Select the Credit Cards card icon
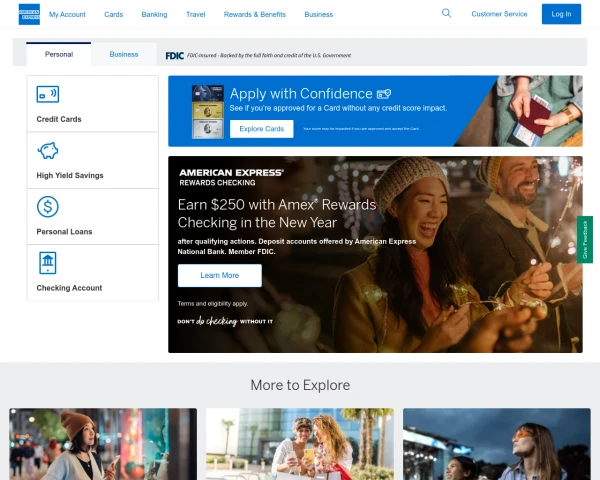The width and height of the screenshot is (600, 480). (x=47, y=95)
